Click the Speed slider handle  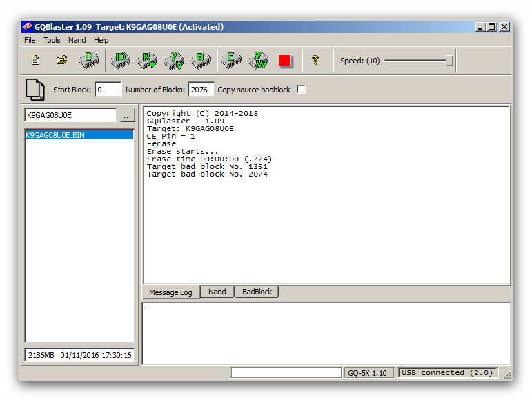(x=449, y=61)
